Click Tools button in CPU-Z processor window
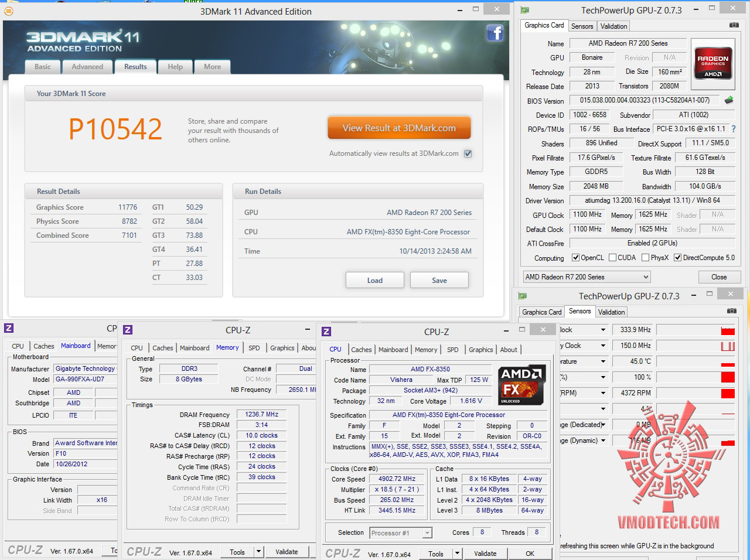Image resolution: width=750 pixels, height=560 pixels. [x=435, y=554]
